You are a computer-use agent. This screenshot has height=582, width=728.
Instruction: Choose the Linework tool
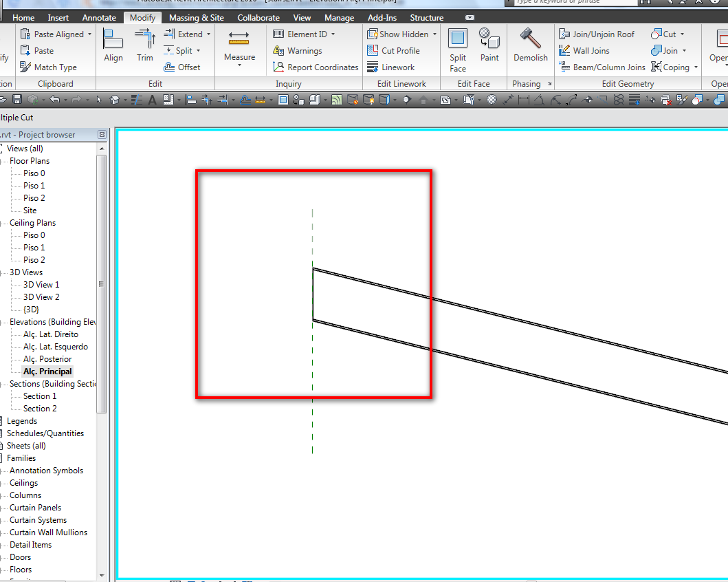(390, 67)
